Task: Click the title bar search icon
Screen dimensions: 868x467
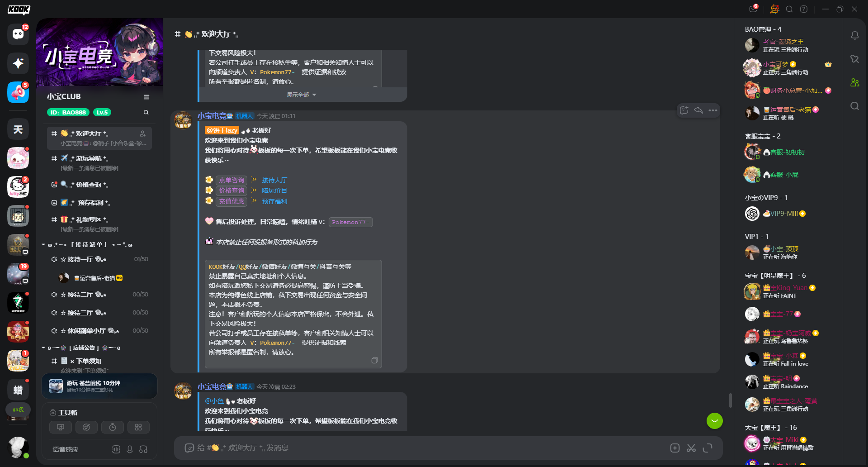Action: (x=789, y=9)
